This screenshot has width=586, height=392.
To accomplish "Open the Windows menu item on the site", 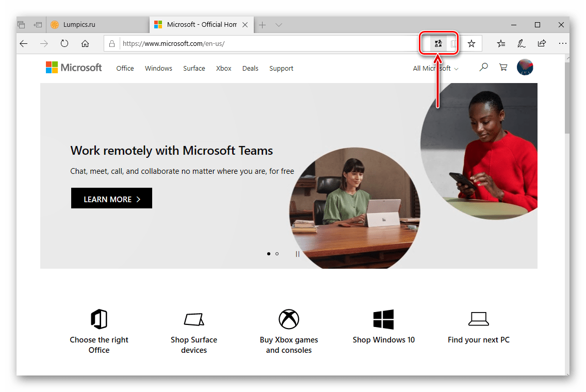I will [x=158, y=68].
